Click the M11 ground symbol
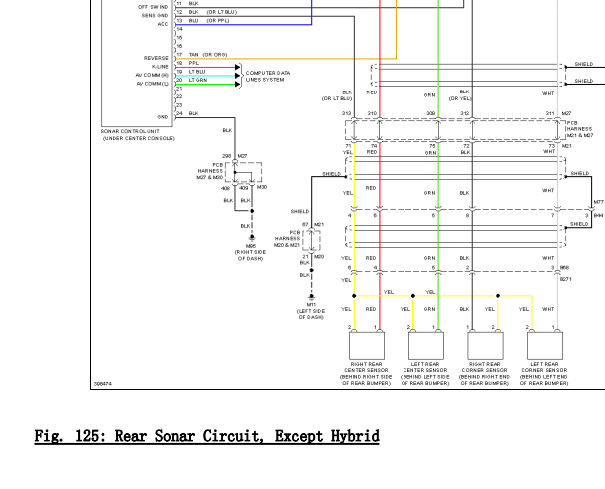This screenshot has height=489, width=605. pyautogui.click(x=311, y=297)
